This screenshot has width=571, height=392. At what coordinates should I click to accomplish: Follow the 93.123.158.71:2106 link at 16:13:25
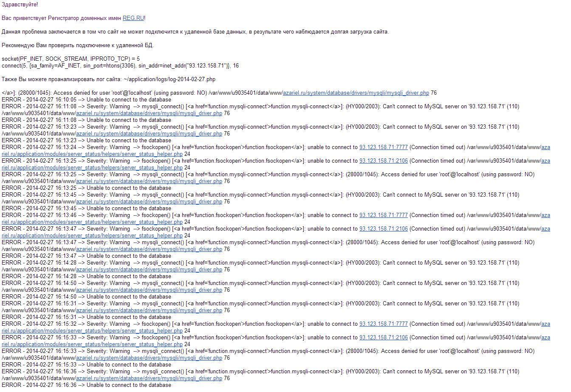384,161
